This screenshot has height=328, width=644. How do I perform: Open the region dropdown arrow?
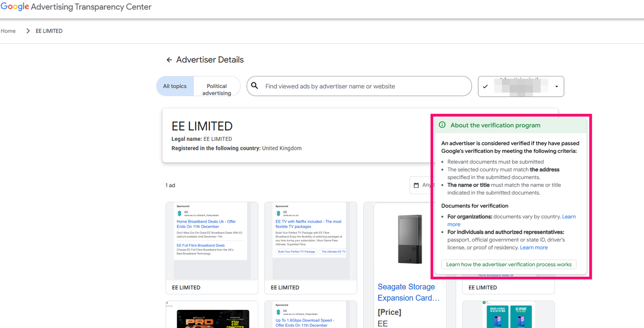pyautogui.click(x=556, y=87)
